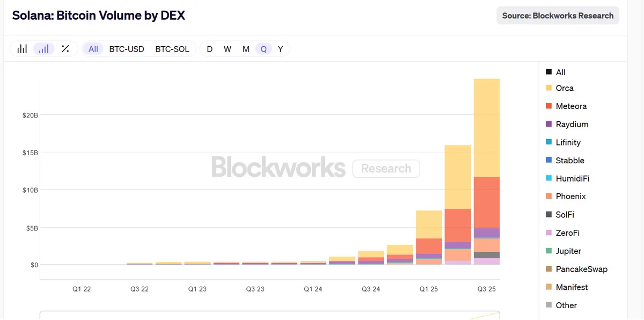Toggle the Other legend swatch
This screenshot has width=644, height=320.
click(548, 305)
